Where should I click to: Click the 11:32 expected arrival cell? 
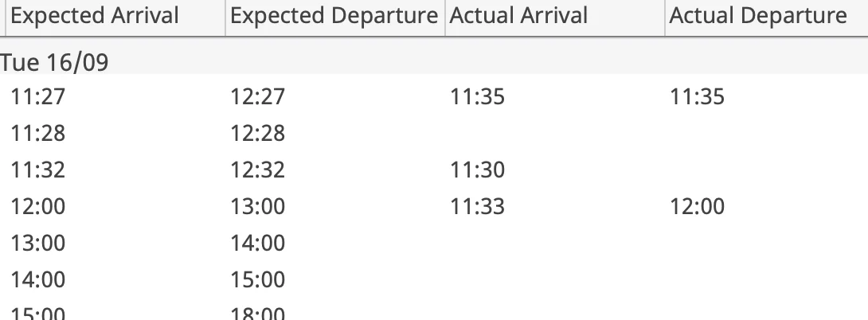tap(38, 170)
